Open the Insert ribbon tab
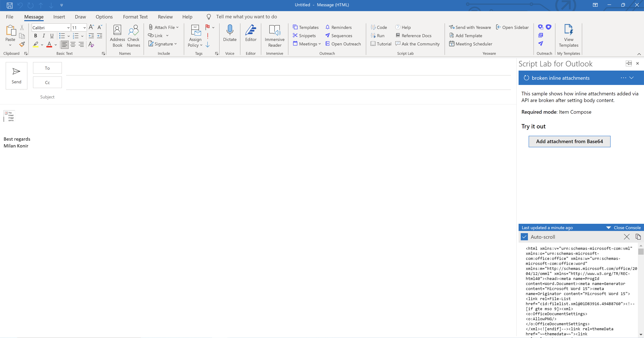This screenshot has width=644, height=338. pyautogui.click(x=59, y=17)
